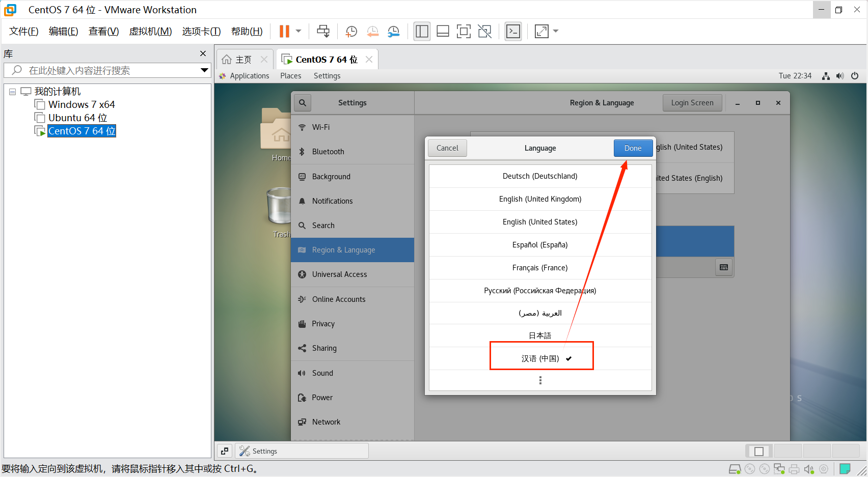Click the volume icon in GNOME top bar
The width and height of the screenshot is (868, 477).
(x=840, y=76)
